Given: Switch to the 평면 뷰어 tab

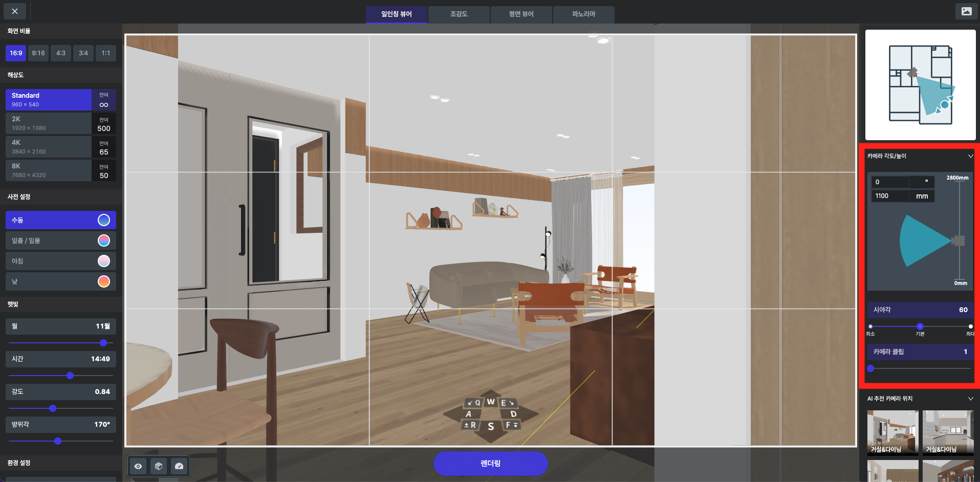Looking at the screenshot, I should pyautogui.click(x=521, y=14).
